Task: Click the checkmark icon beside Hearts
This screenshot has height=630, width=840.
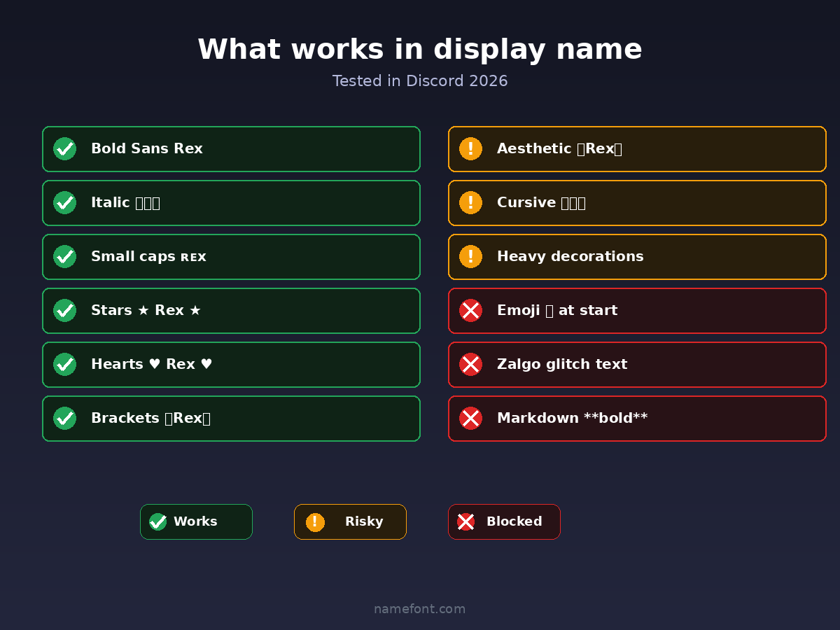Action: [64, 365]
